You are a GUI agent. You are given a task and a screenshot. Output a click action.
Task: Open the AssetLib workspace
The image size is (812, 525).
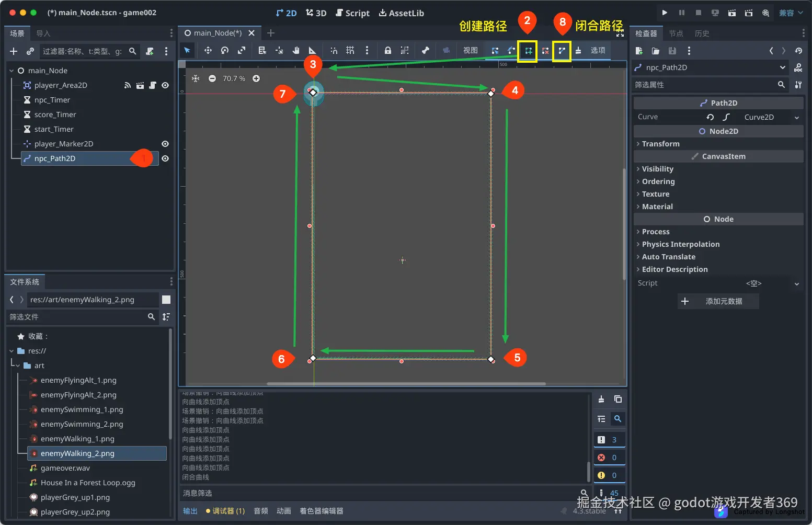point(402,13)
